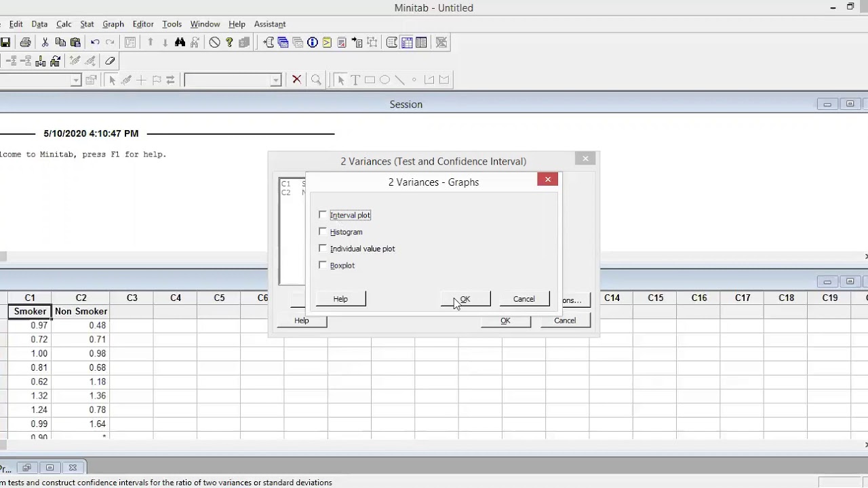
Task: Click Help in the 2 Variances main dialog
Action: 302,321
